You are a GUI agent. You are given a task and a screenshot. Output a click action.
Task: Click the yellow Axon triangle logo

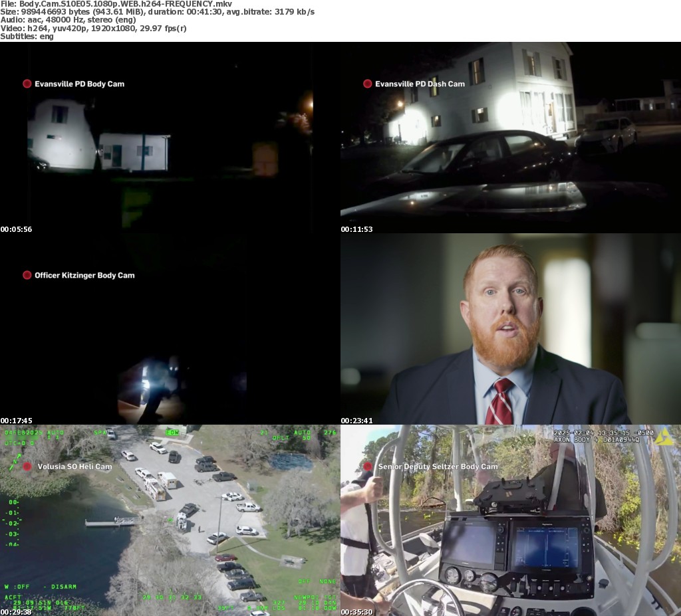click(x=663, y=437)
